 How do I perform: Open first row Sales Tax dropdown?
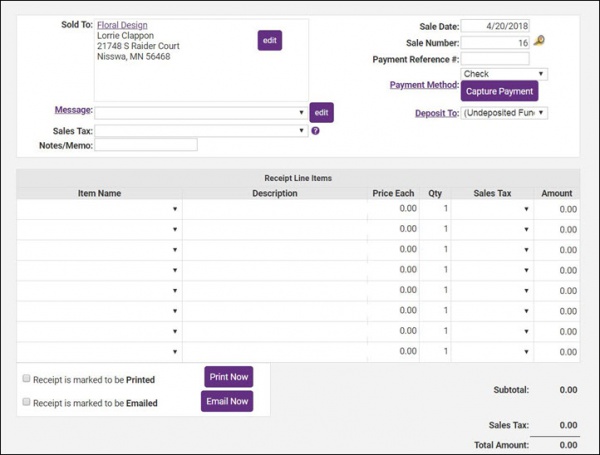pyautogui.click(x=491, y=209)
